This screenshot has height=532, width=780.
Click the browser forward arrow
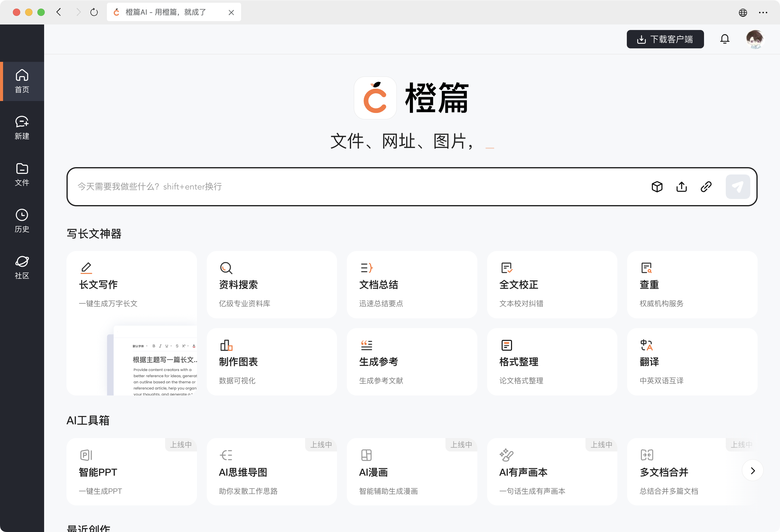tap(78, 12)
